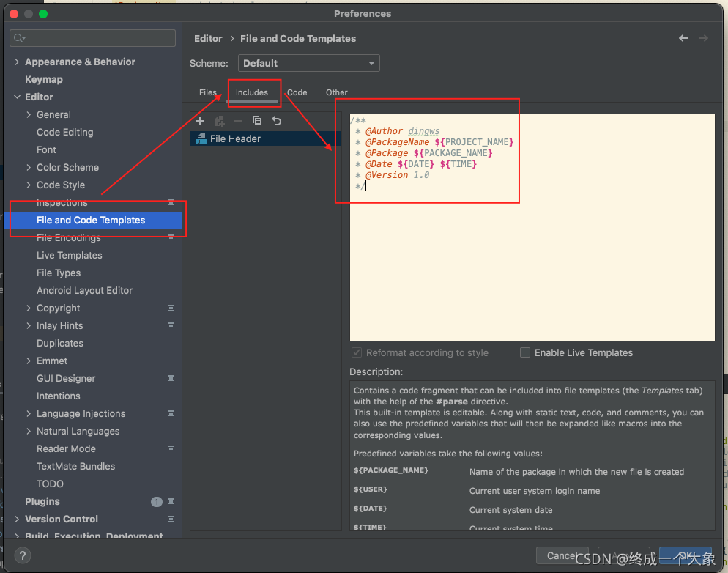The height and width of the screenshot is (573, 728).
Task: Click project-level icon next to Version Control
Action: point(171,519)
